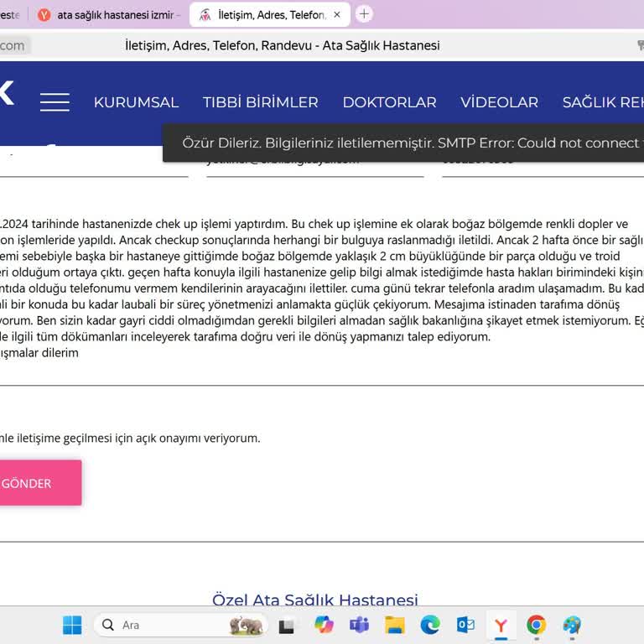Open the KURUMSAL menu
Image resolution: width=644 pixels, height=644 pixels.
click(x=136, y=102)
